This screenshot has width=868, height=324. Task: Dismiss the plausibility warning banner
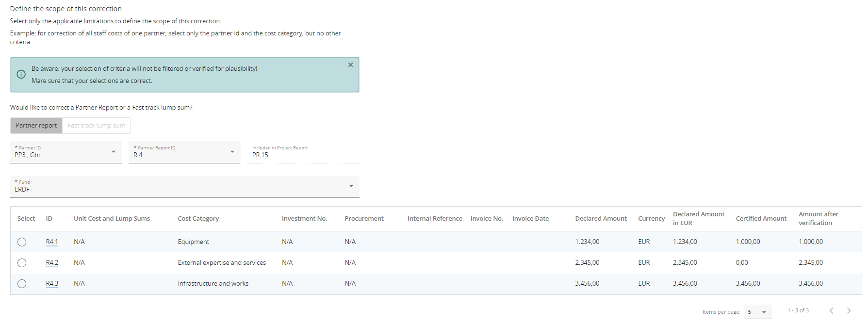pyautogui.click(x=350, y=65)
